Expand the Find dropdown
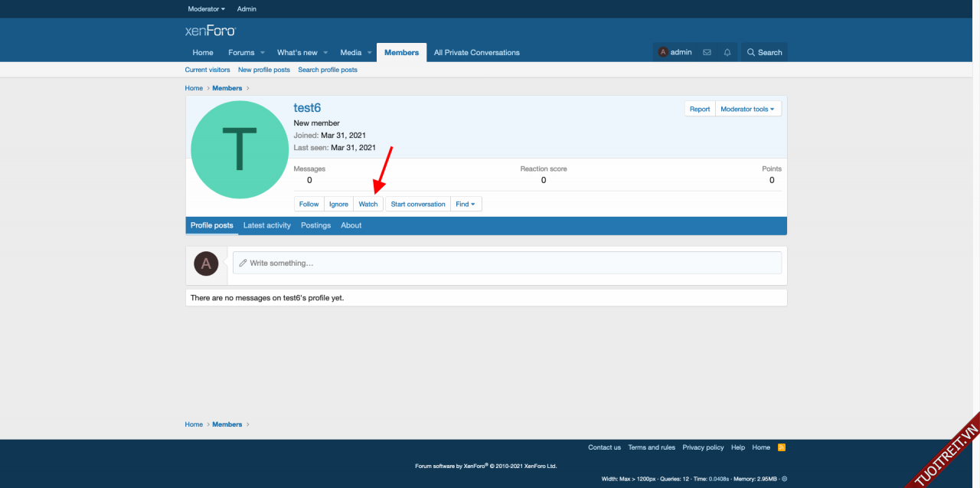The width and height of the screenshot is (980, 488). pyautogui.click(x=465, y=205)
